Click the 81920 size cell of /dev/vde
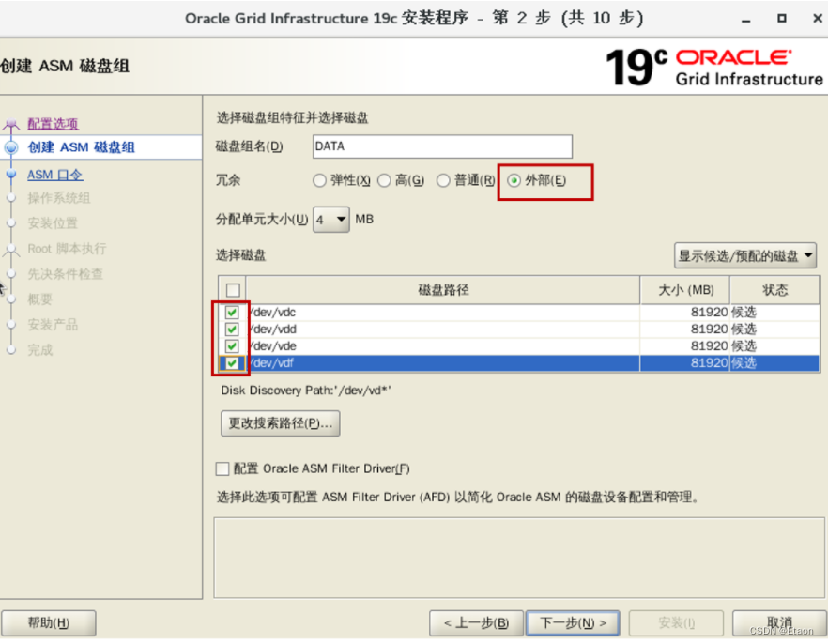This screenshot has height=644, width=828. 685,345
